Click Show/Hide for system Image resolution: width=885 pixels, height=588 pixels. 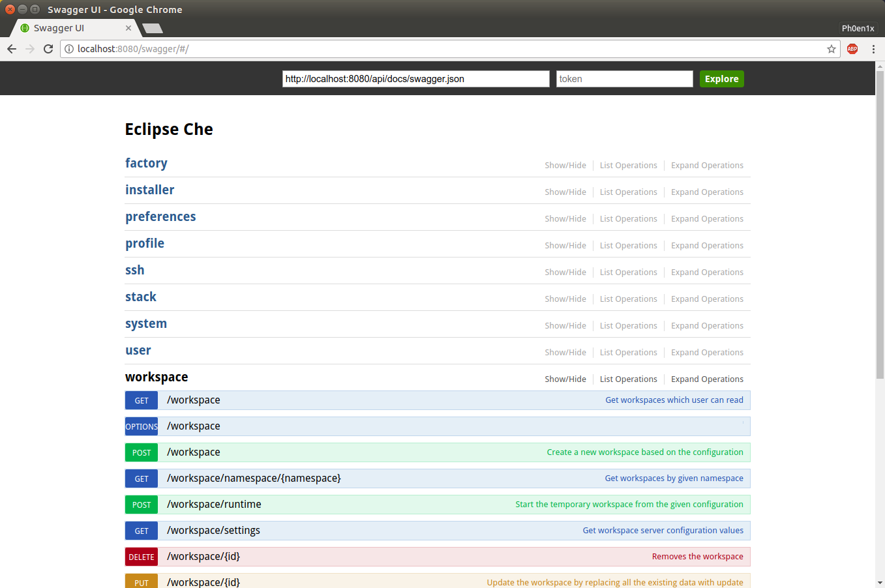[x=565, y=326]
